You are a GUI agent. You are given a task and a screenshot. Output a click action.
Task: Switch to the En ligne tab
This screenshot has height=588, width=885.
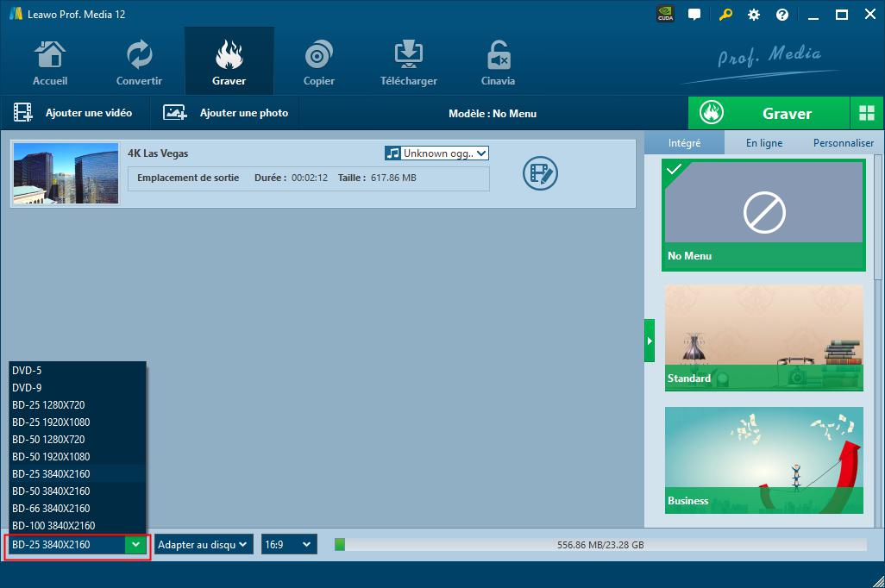[764, 143]
